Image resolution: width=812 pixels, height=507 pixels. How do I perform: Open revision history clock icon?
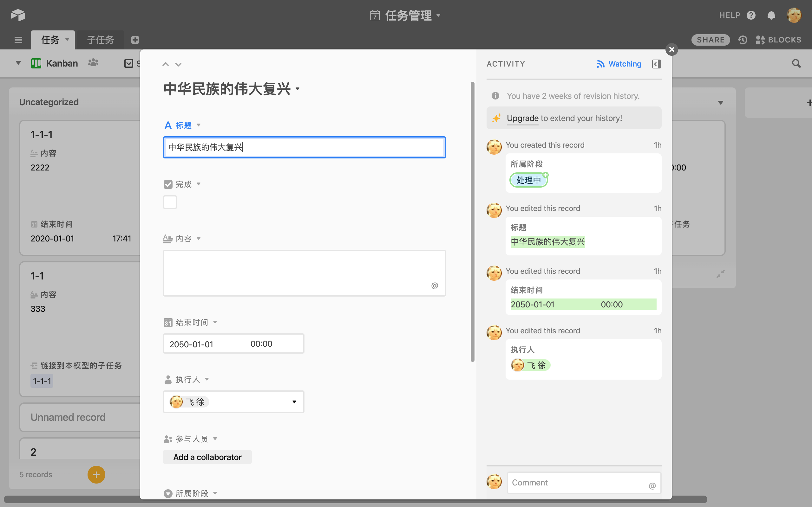743,40
